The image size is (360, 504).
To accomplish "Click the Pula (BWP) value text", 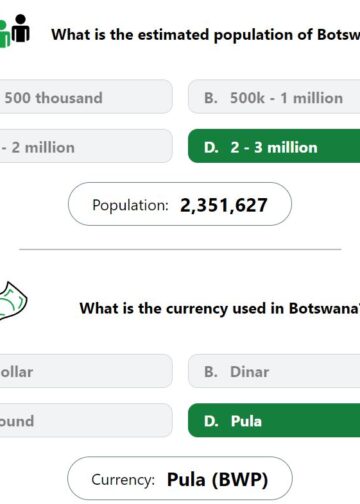I will [217, 480].
